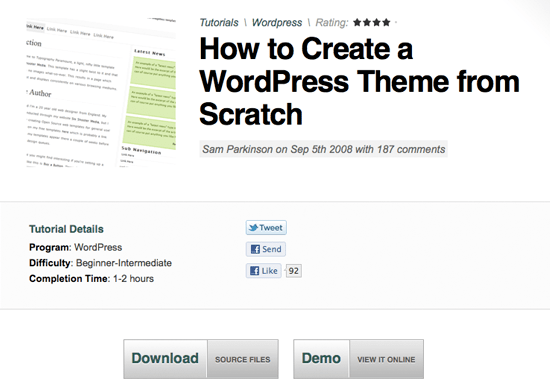Click the Like count showing 92
Screen dimensions: 550x384
(x=294, y=271)
